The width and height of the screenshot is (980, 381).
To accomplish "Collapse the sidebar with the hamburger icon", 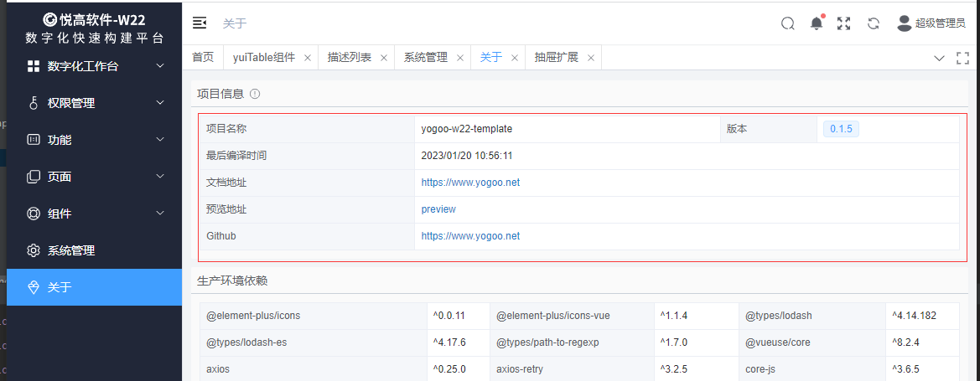I will [x=200, y=23].
